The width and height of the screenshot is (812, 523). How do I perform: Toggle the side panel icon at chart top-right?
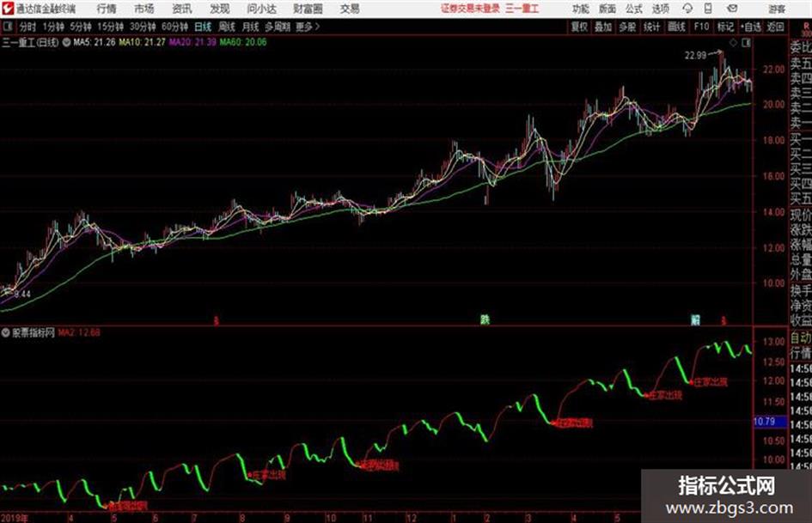(746, 43)
